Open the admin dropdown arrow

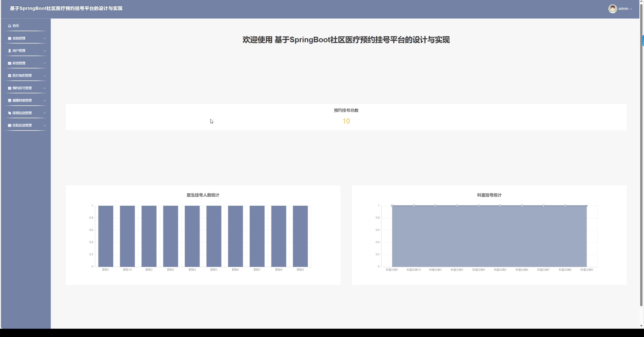coord(631,9)
